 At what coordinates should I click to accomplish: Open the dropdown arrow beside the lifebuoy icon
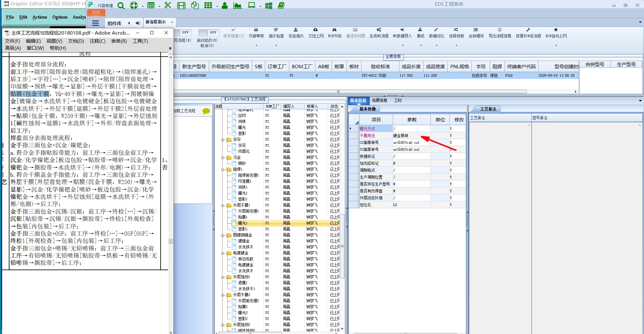pyautogui.click(x=142, y=6)
